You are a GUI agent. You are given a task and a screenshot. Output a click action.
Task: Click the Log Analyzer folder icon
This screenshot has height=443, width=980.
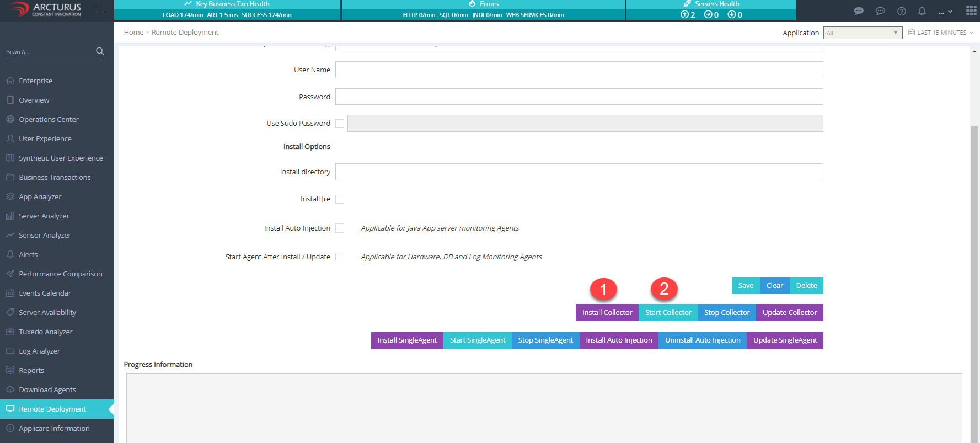pyautogui.click(x=10, y=351)
